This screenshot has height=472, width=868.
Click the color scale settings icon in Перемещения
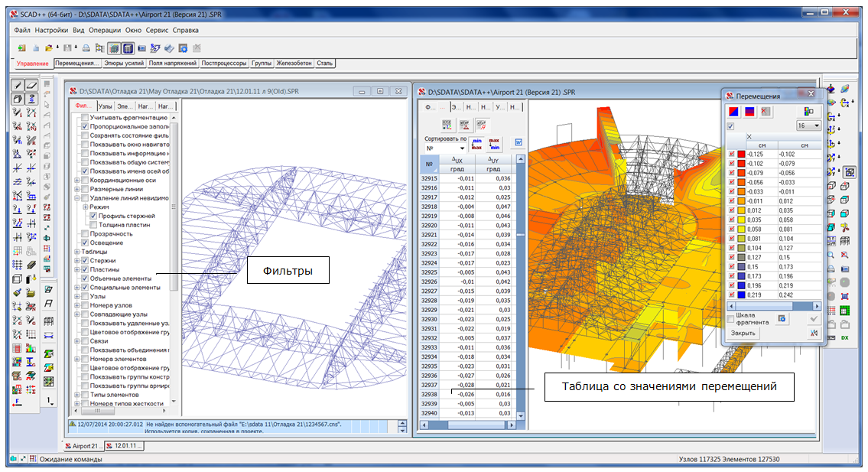tap(808, 112)
